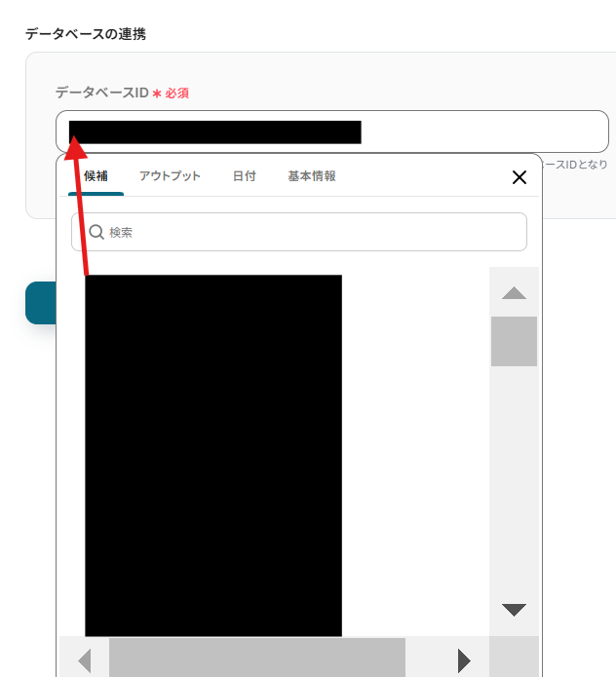This screenshot has height=677, width=616.
Task: Click the down arrow of vertical scrollbar
Action: pos(514,610)
